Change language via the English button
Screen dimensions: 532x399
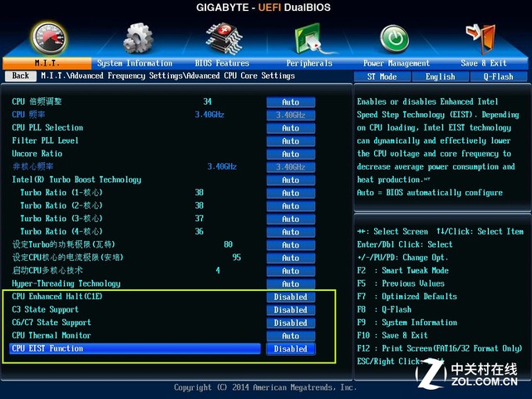440,76
